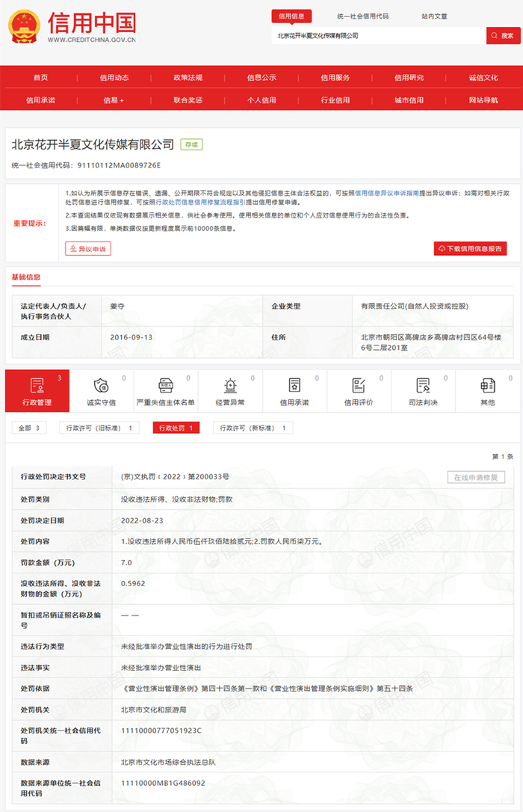Select the 经营异常 alarm icon tab
523x812 pixels.
coord(230,391)
